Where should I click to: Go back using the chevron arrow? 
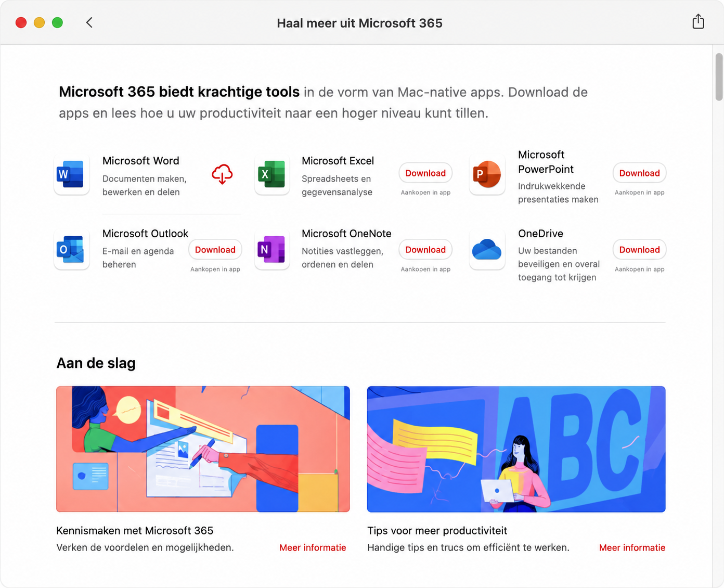coord(89,22)
